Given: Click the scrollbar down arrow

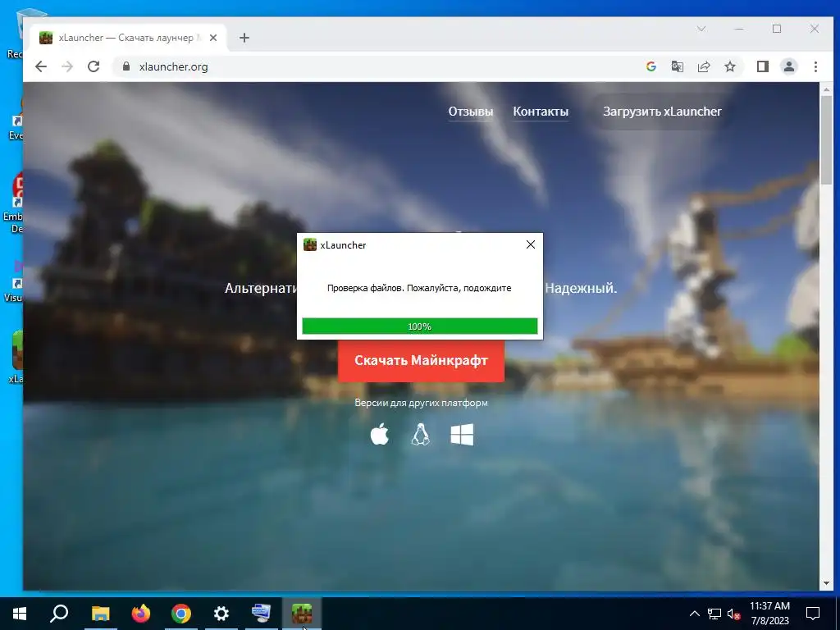Looking at the screenshot, I should pos(826,583).
